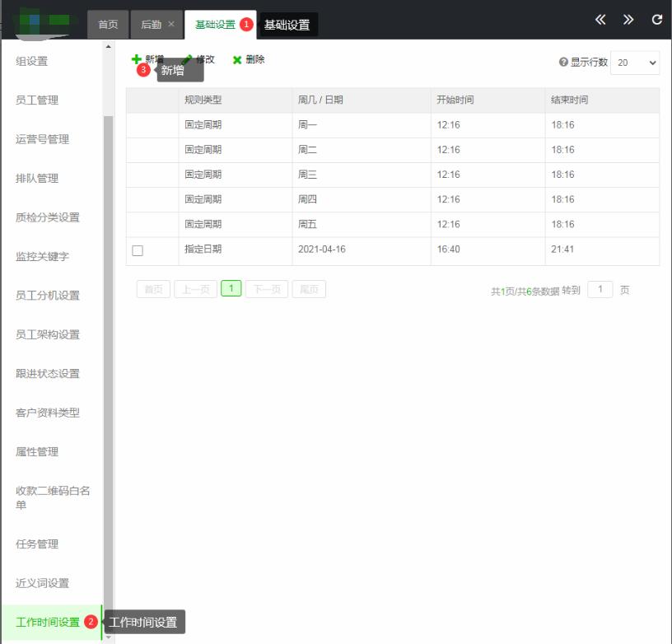
Task: Click the pencil 修改 edit icon
Action: click(188, 59)
